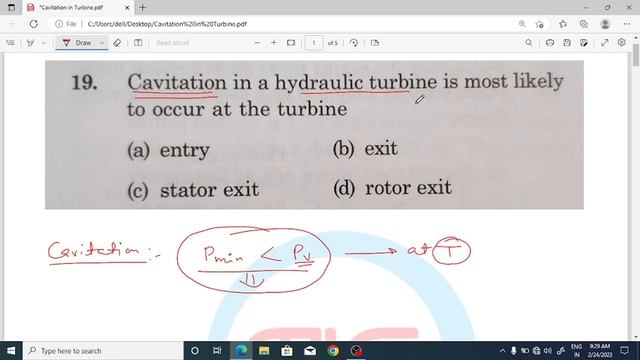Zoom out the PDF page

257,42
